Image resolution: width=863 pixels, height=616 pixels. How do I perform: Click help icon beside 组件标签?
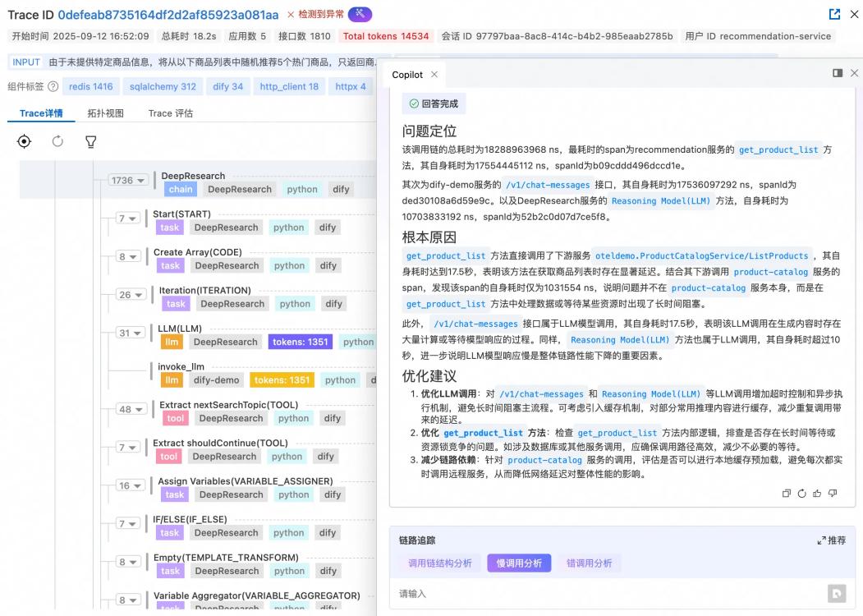(x=53, y=87)
